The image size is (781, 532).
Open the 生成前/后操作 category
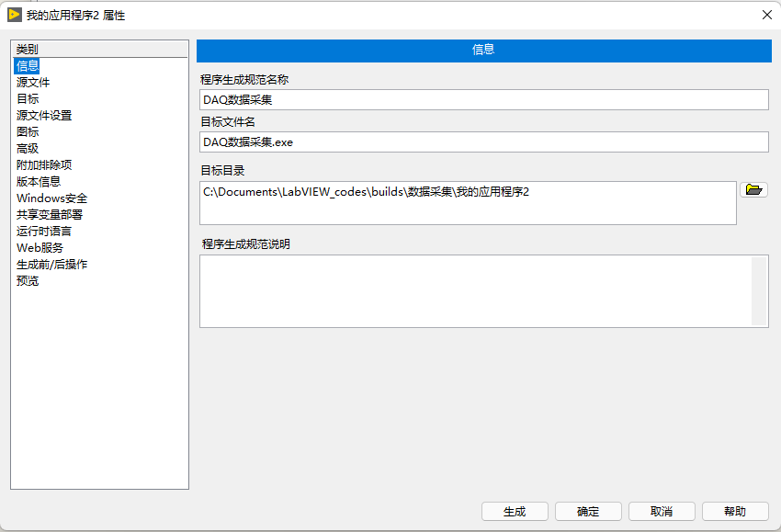(51, 264)
